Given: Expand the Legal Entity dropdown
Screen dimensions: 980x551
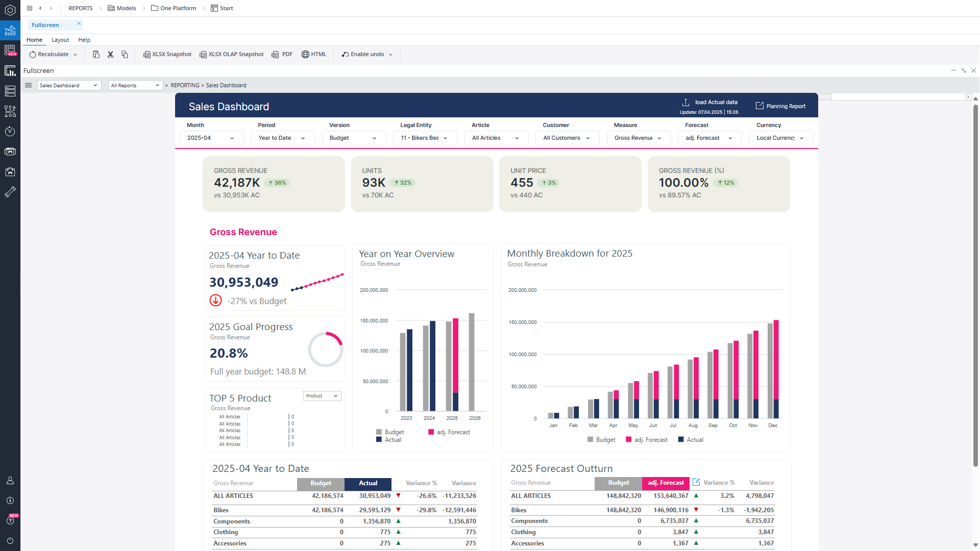Looking at the screenshot, I should tap(424, 138).
